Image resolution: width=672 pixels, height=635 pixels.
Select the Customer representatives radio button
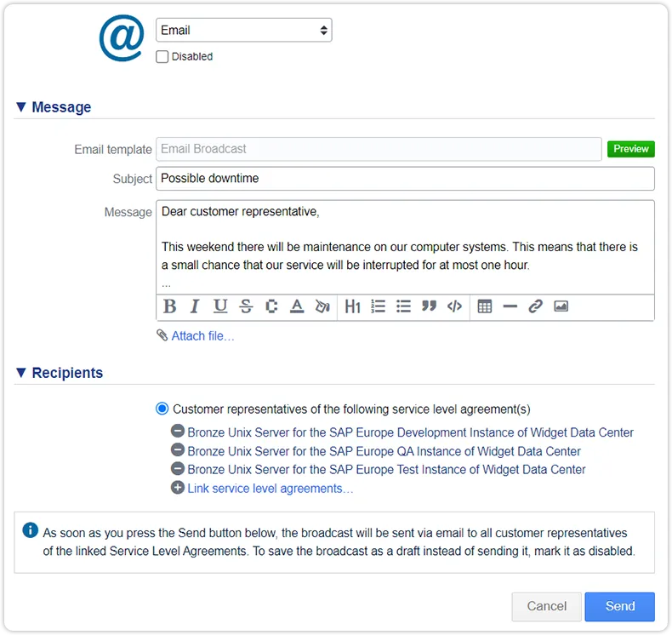coord(162,409)
